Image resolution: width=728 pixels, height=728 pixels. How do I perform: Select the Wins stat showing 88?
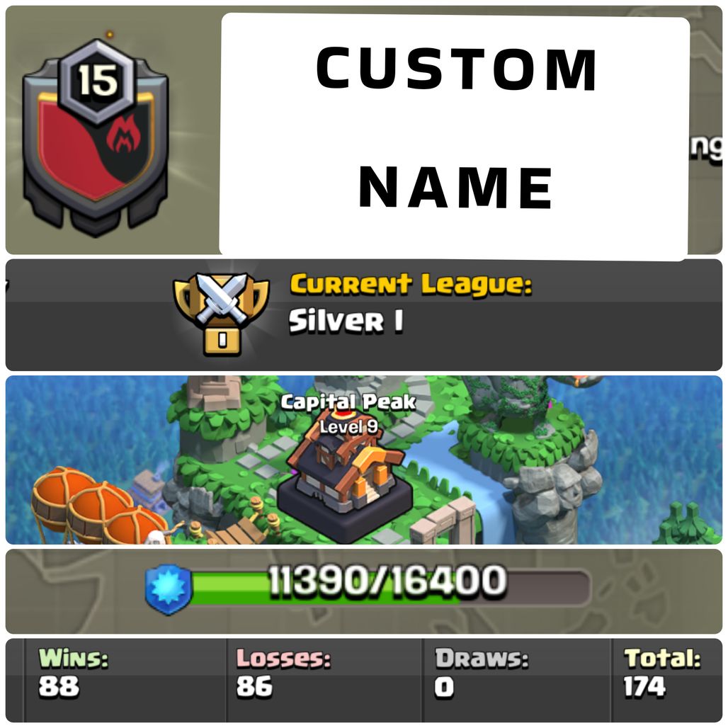[74, 673]
